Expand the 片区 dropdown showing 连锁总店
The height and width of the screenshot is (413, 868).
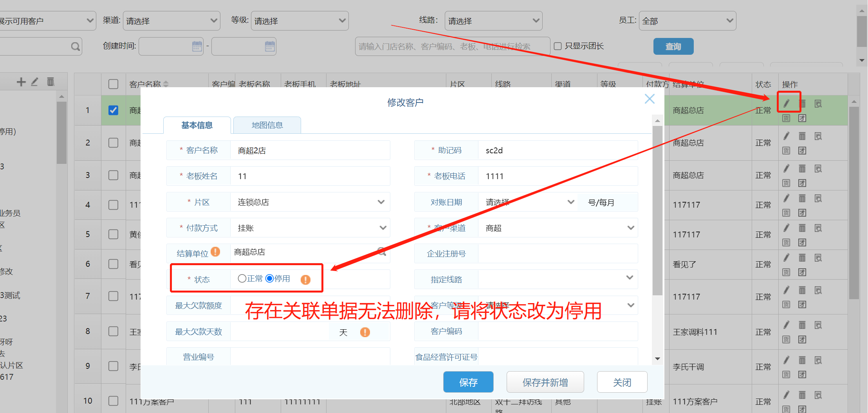tap(310, 202)
